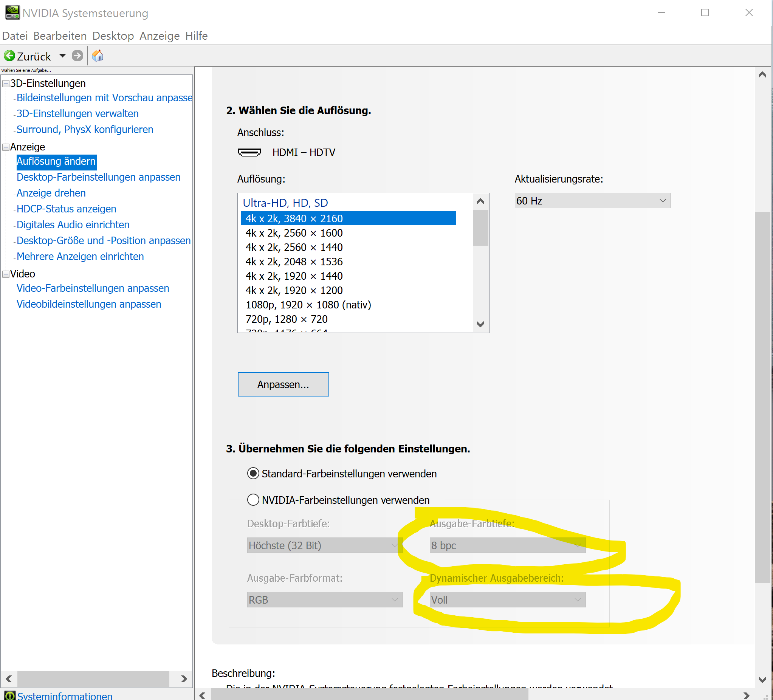Collapse the 3D-Einstellungen tree node

(6, 84)
